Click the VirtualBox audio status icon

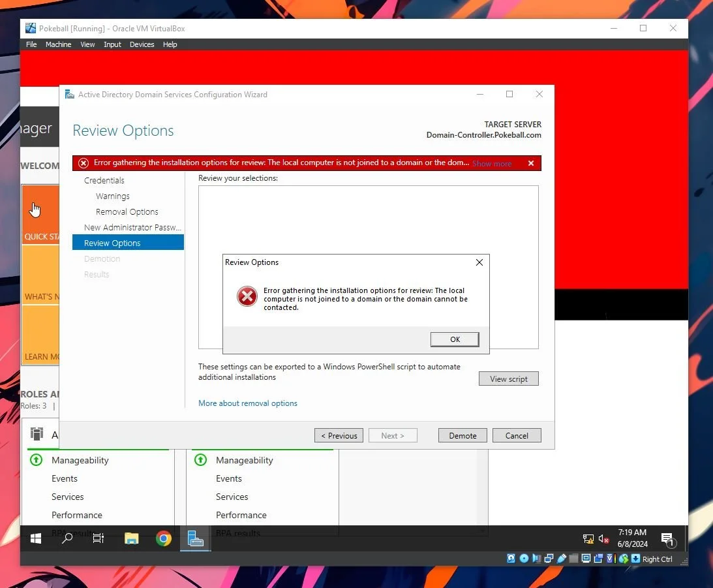[x=537, y=559]
